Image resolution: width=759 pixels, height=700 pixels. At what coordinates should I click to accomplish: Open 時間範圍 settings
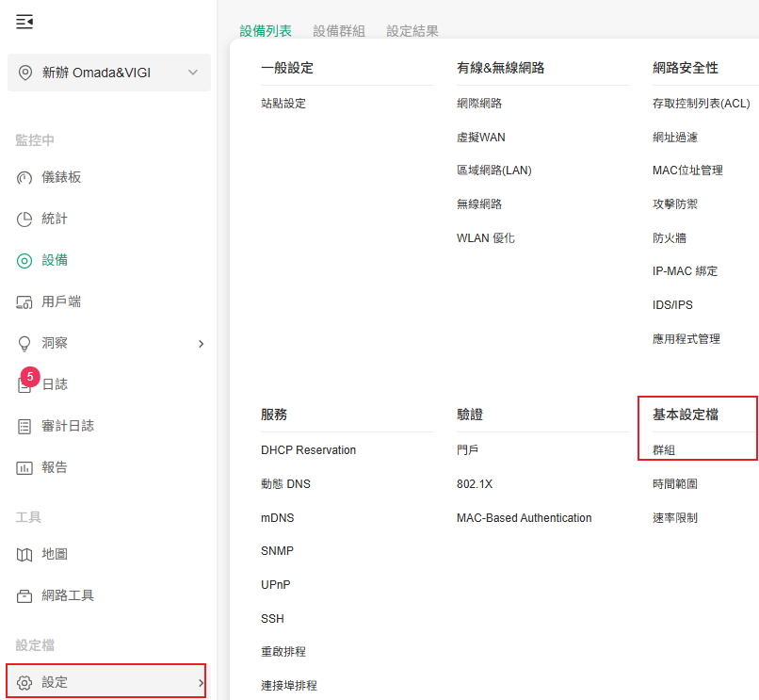click(675, 484)
